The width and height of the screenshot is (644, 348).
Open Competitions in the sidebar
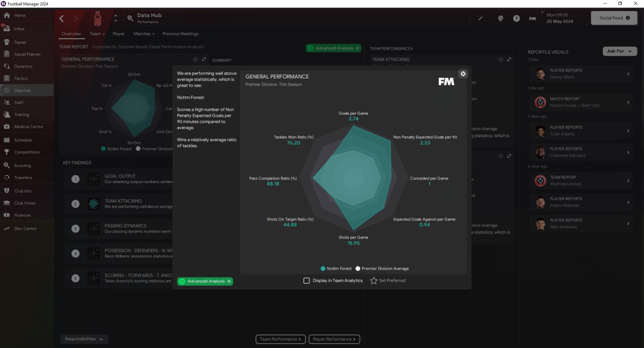pos(27,152)
